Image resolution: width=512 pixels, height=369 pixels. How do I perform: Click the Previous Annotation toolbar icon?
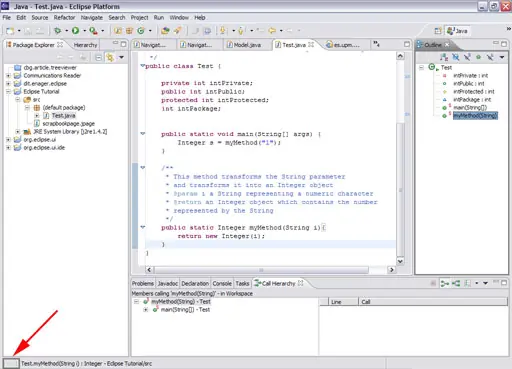tap(241, 31)
